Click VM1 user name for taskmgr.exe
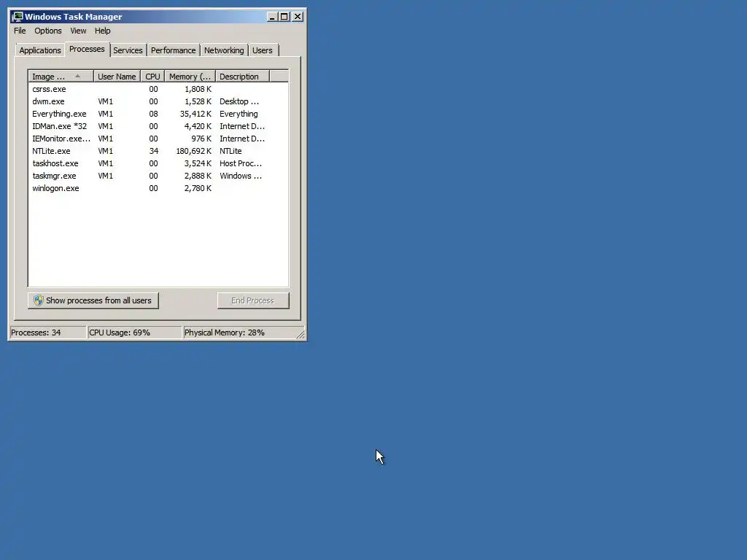Viewport: 747px width, 560px height. coord(105,176)
